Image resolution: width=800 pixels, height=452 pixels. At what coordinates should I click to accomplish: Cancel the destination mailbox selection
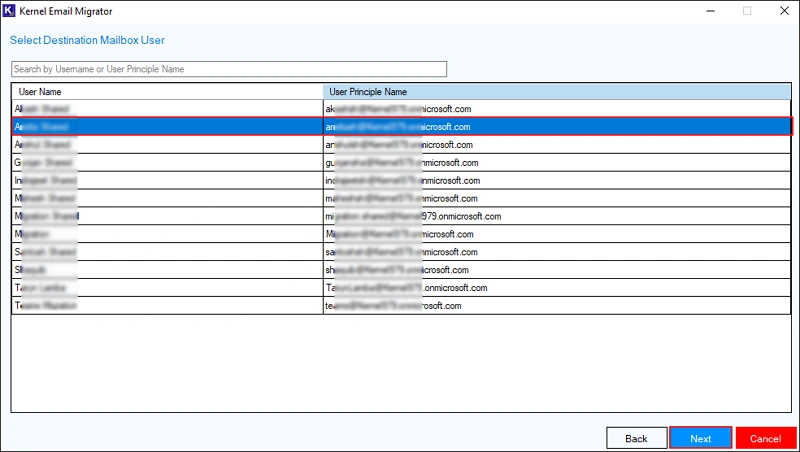765,438
